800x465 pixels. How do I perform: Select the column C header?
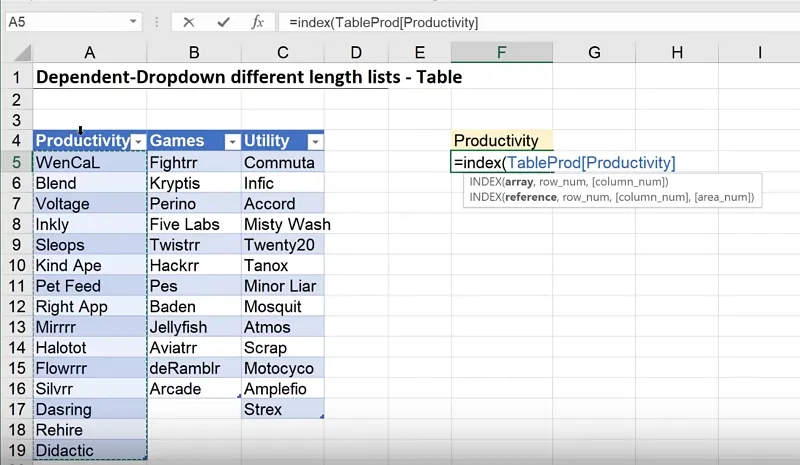click(x=283, y=52)
